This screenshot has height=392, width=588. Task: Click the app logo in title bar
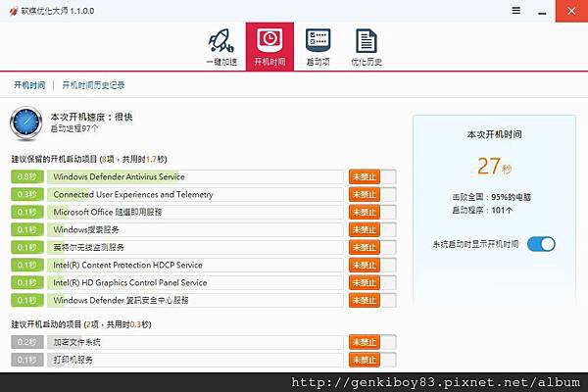tap(14, 11)
